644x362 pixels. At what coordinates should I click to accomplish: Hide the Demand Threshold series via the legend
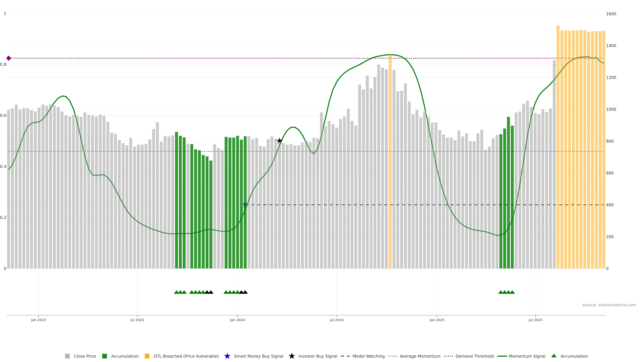(474, 356)
